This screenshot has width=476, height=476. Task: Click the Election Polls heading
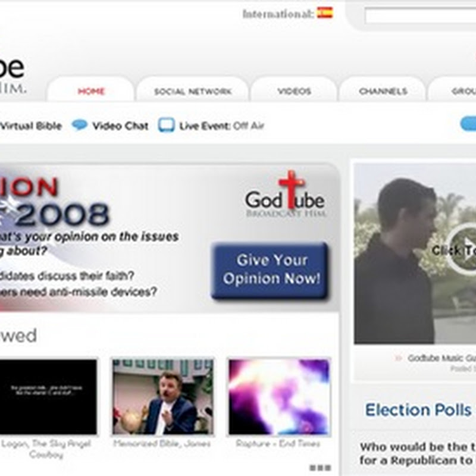[x=418, y=410]
